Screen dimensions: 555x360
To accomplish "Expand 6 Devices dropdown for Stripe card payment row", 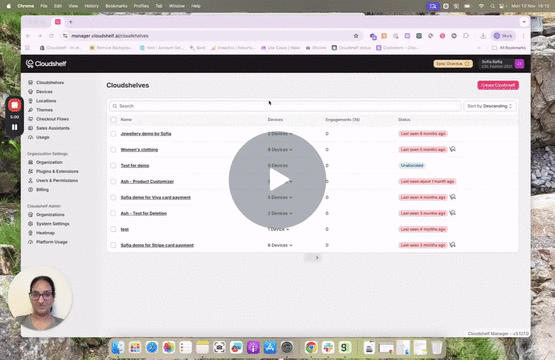I will click(280, 245).
